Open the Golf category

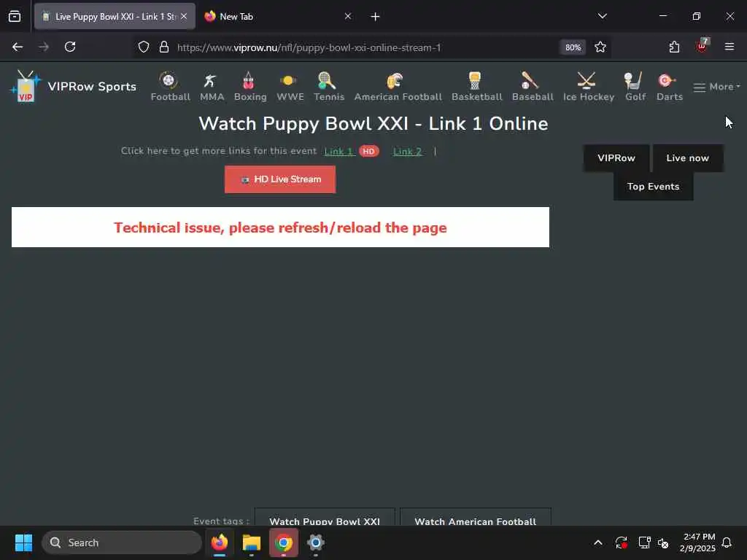(635, 87)
